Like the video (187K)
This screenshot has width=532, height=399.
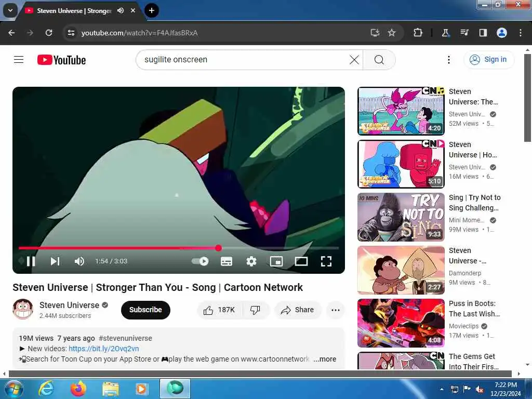[x=219, y=310]
